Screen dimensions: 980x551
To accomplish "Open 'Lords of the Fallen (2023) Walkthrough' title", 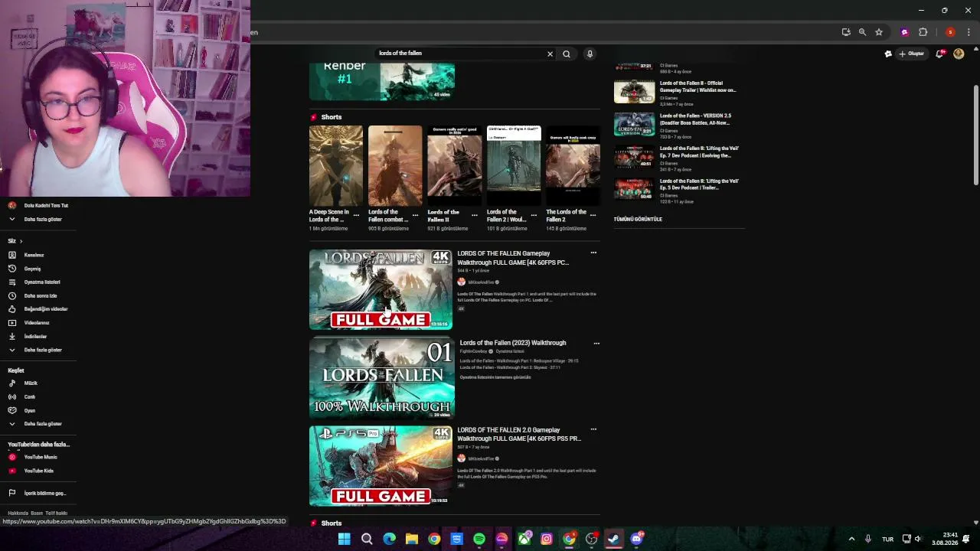I will click(513, 343).
